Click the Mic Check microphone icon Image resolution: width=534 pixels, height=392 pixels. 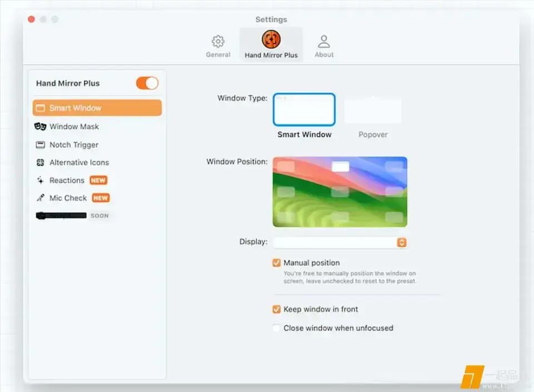(x=41, y=198)
